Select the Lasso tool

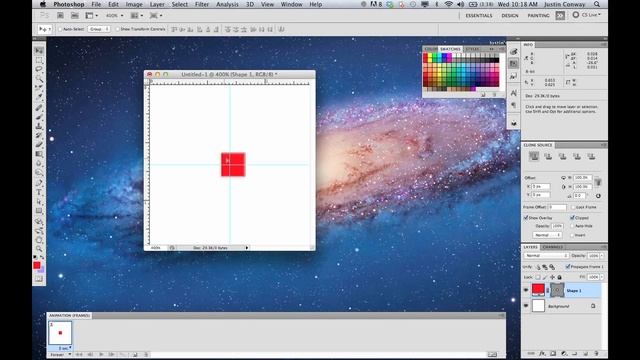pyautogui.click(x=39, y=69)
